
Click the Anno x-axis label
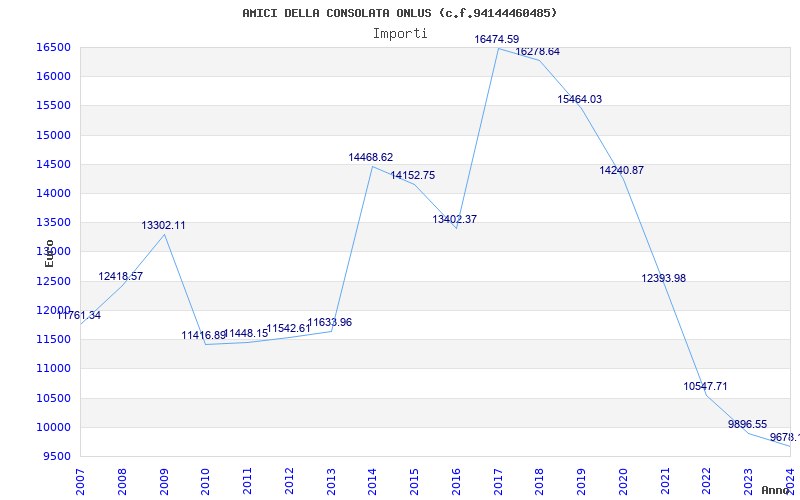coord(776,490)
